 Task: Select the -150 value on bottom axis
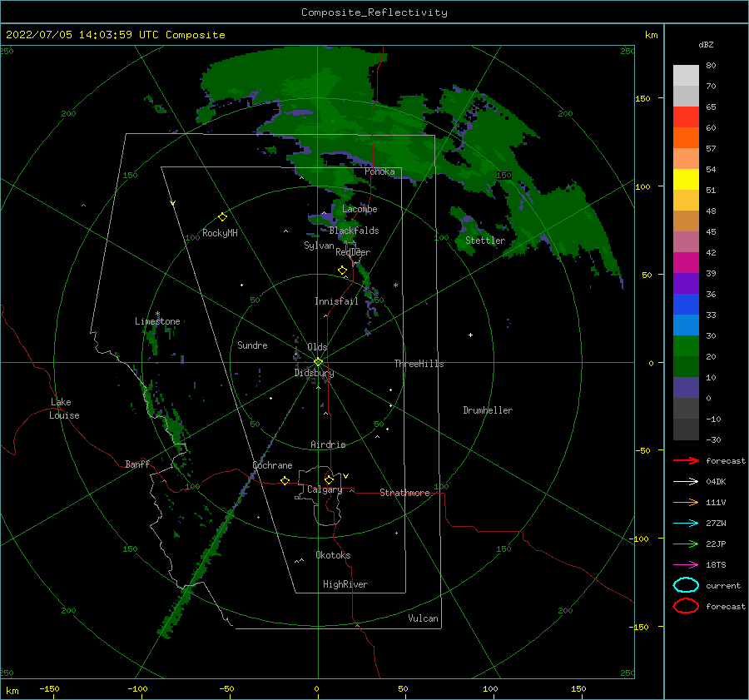click(49, 688)
